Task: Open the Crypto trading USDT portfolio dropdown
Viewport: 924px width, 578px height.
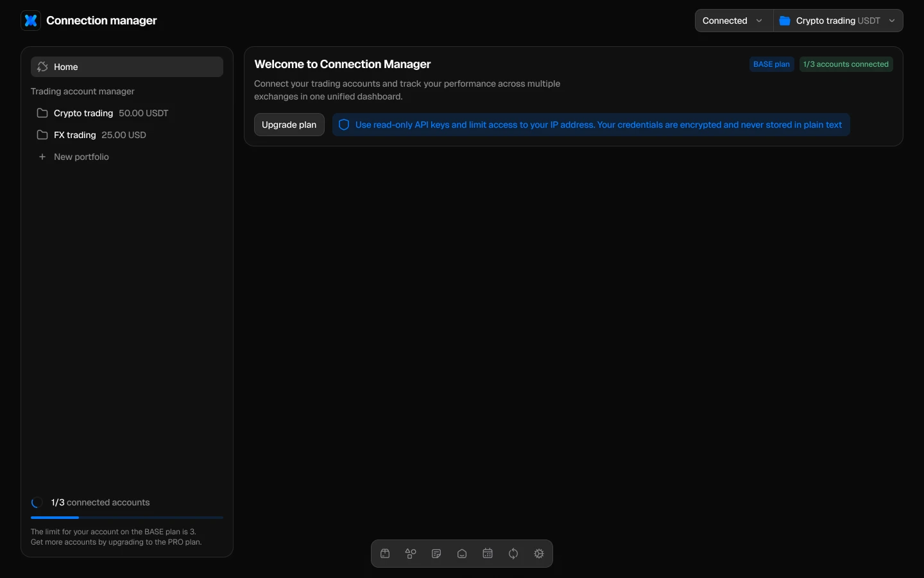Action: pyautogui.click(x=837, y=21)
